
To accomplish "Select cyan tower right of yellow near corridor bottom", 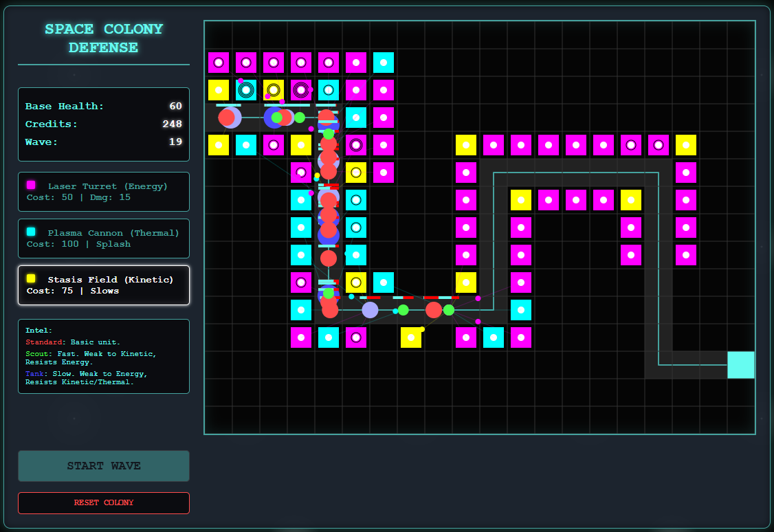I will (x=384, y=282).
